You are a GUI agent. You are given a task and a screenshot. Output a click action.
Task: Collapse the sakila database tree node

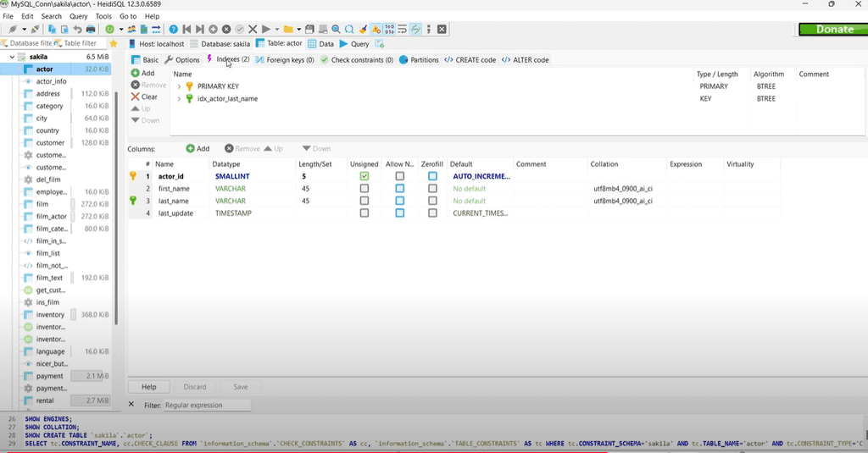coord(12,57)
